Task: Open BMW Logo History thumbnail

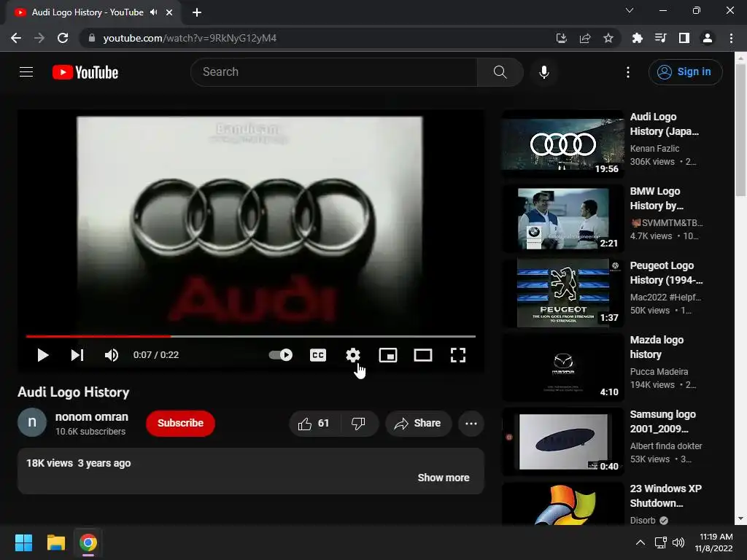Action: 562,218
